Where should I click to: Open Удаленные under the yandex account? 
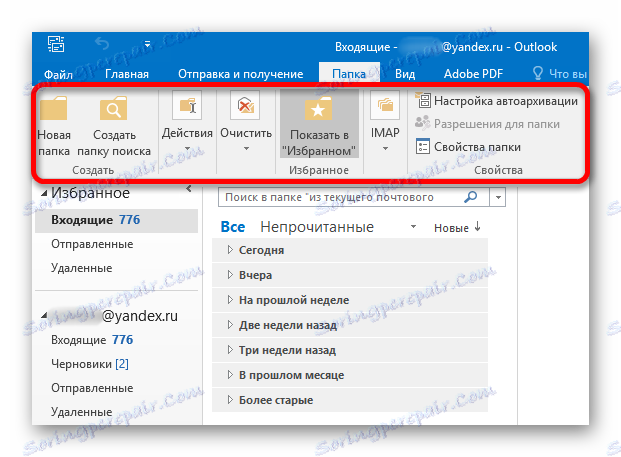(x=82, y=412)
